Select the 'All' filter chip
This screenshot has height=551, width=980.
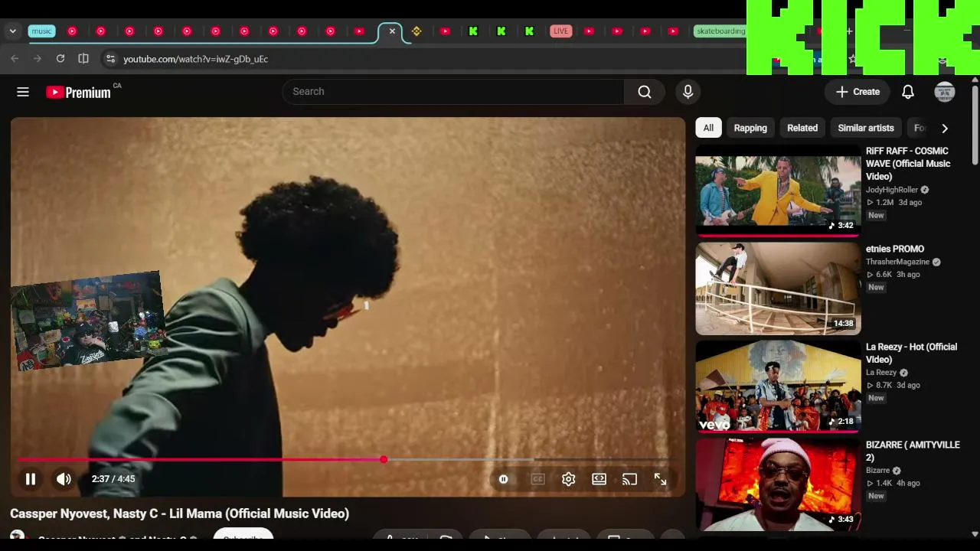[708, 128]
